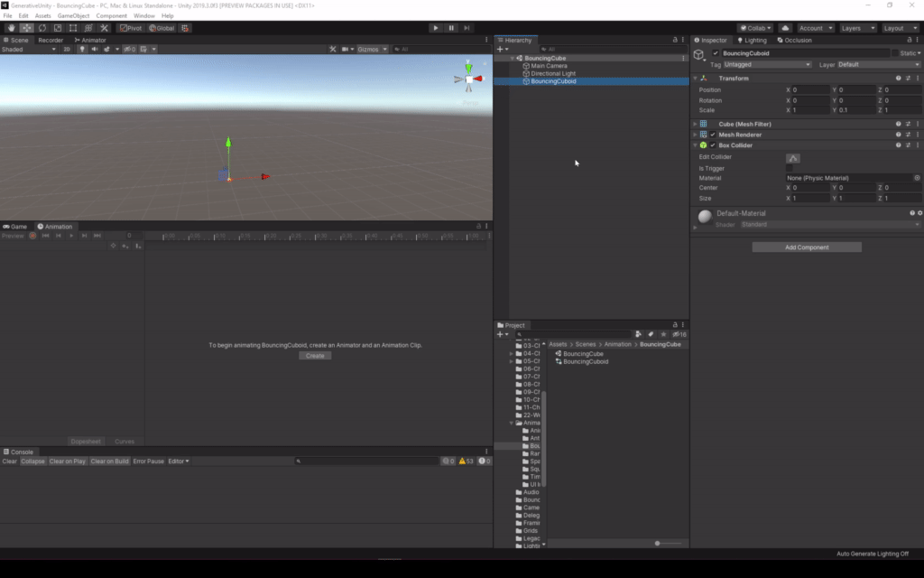Screen dimensions: 924x578
Task: Open scene view tools wrench icon
Action: pos(333,49)
